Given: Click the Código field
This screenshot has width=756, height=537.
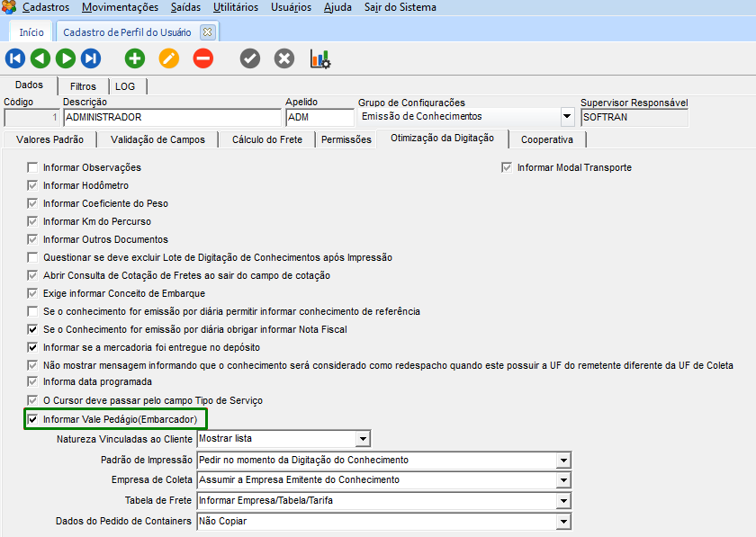Looking at the screenshot, I should (31, 117).
